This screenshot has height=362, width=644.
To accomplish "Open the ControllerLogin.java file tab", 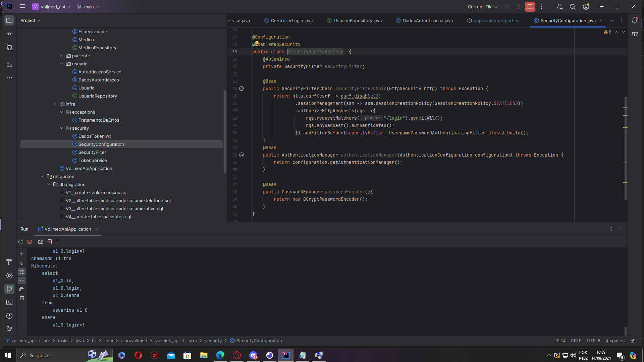I will (x=290, y=20).
